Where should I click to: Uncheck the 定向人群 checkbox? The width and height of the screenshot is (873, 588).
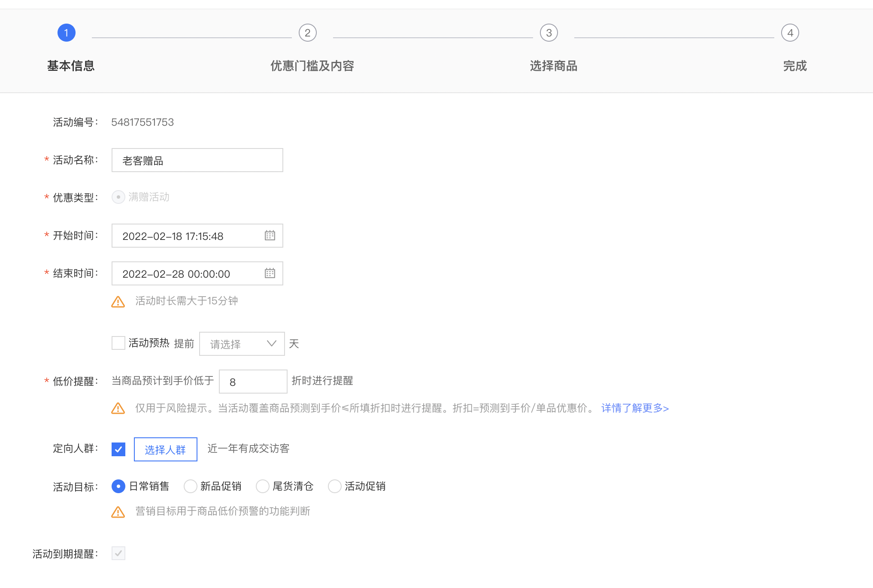tap(118, 449)
